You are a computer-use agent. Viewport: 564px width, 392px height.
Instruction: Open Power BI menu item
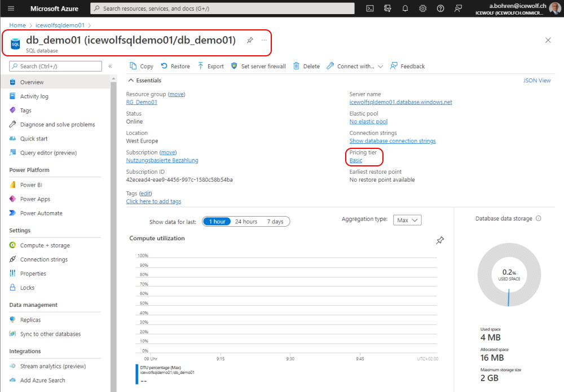point(55,185)
